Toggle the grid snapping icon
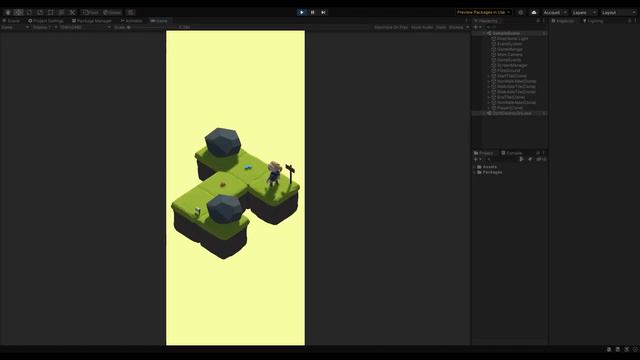Image resolution: width=640 pixels, height=360 pixels. tap(131, 12)
